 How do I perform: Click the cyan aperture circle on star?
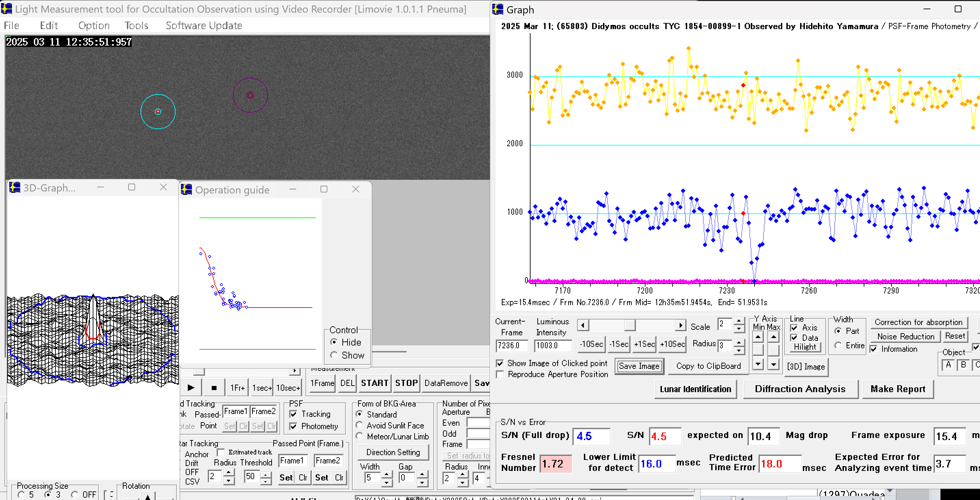pyautogui.click(x=158, y=112)
